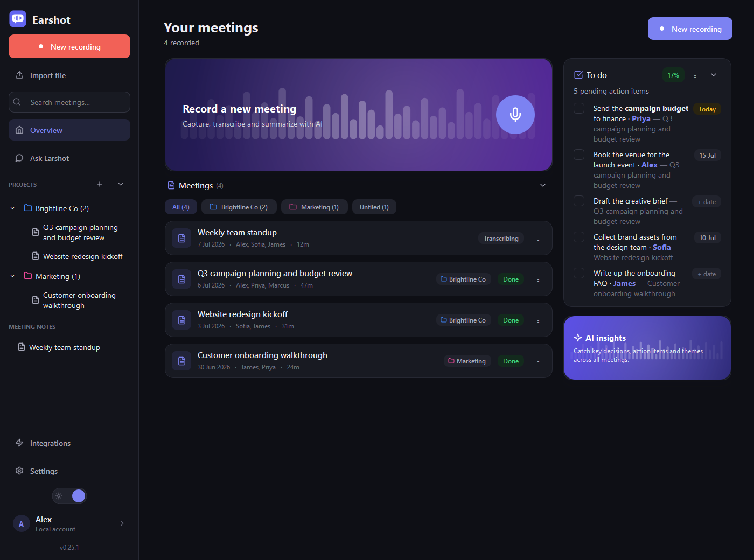Click the Overview home icon

(x=19, y=130)
